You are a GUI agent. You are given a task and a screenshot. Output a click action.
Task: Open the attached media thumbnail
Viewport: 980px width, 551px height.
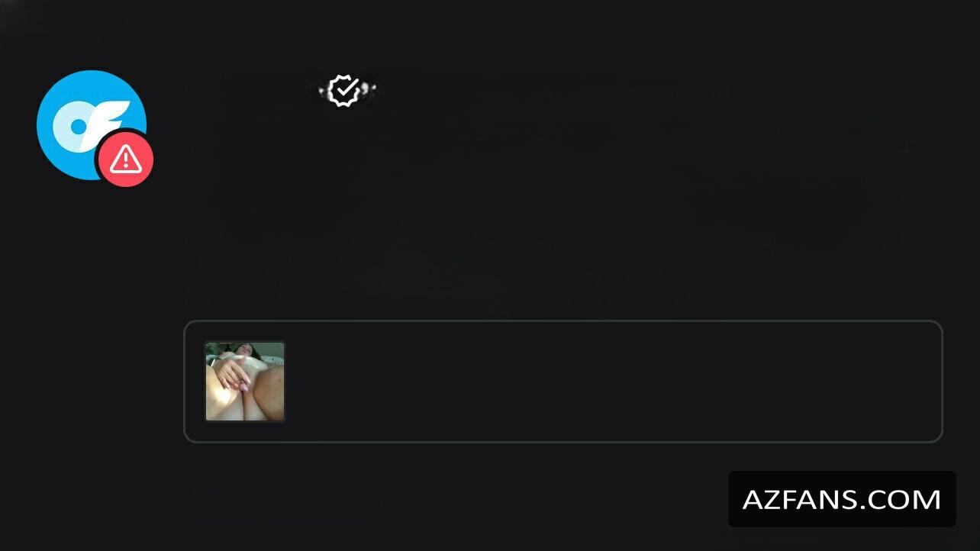(x=245, y=381)
